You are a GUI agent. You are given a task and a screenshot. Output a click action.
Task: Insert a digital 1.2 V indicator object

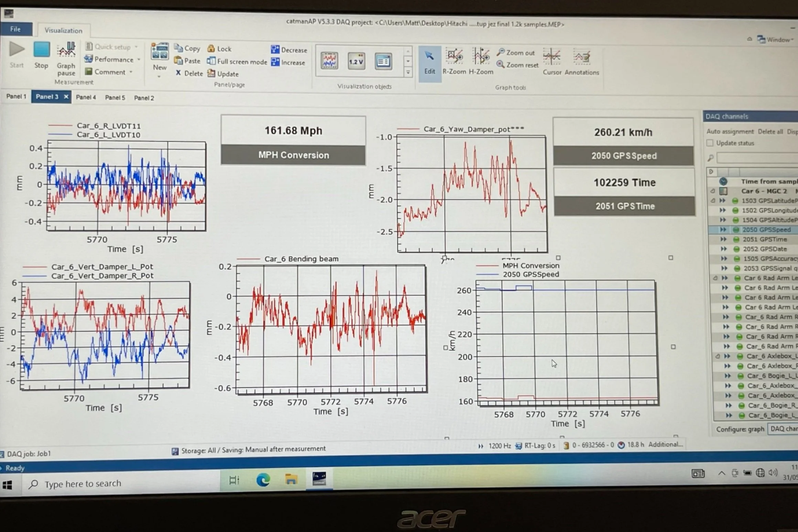356,62
